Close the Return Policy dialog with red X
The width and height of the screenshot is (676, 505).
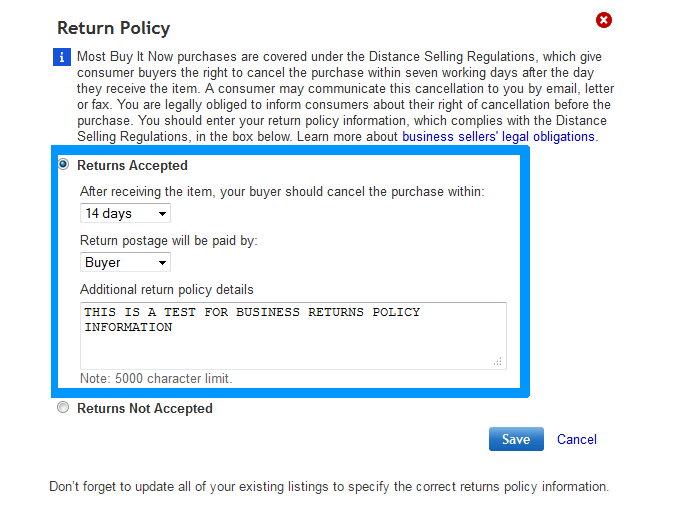[x=603, y=20]
